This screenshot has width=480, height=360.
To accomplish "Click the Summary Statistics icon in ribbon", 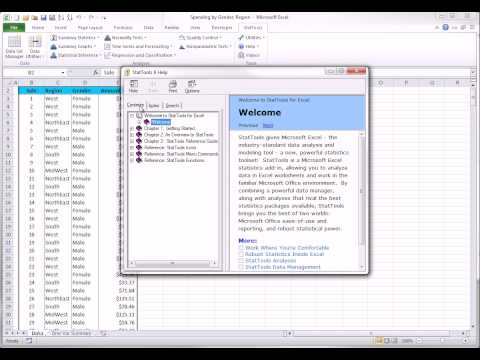I will 53,38.
